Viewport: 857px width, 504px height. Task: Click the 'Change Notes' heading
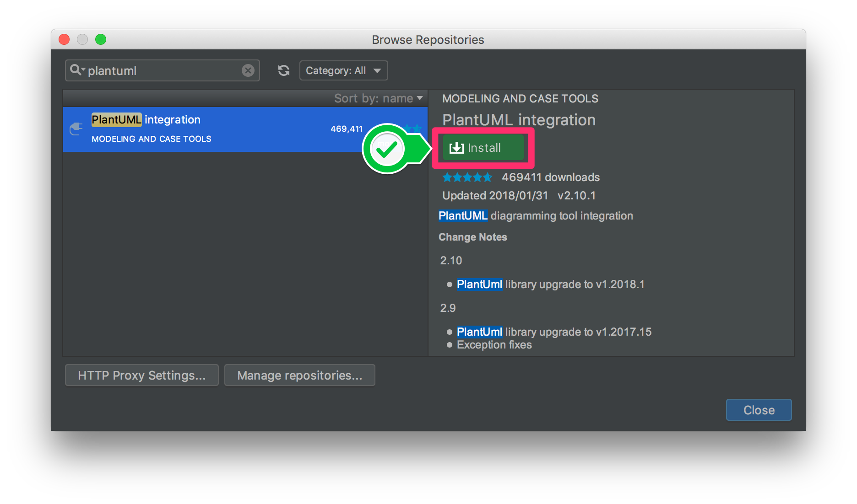[472, 237]
